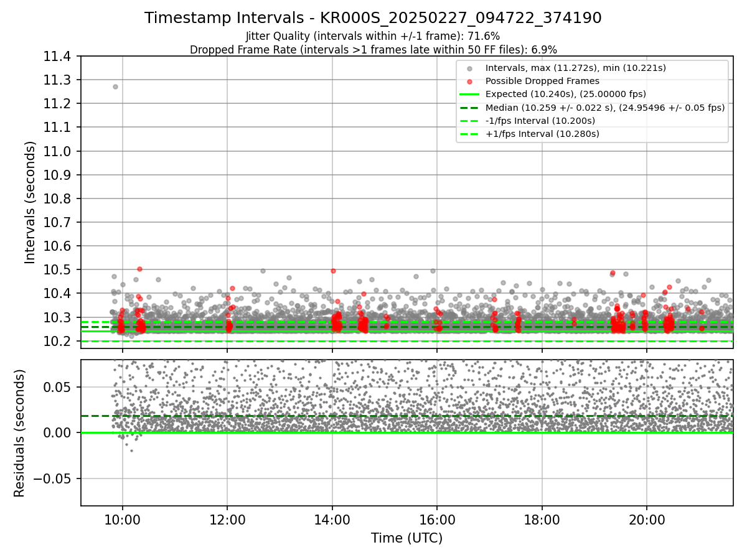Click the 11.4 y-axis tick label
747x560 pixels.
tap(59, 57)
